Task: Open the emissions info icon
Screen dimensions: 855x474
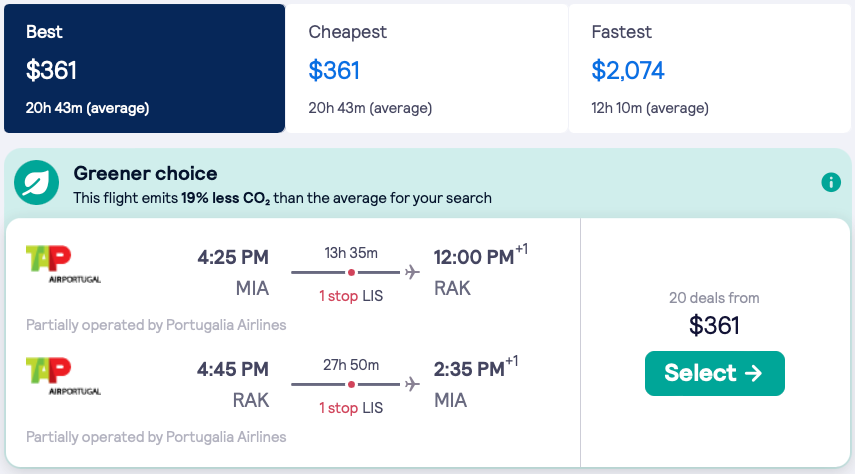Action: 830,182
